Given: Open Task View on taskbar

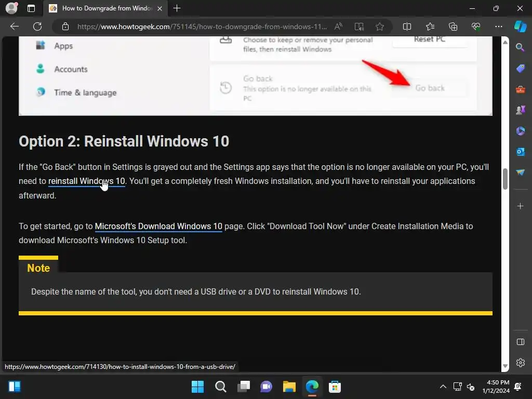Looking at the screenshot, I should (x=243, y=387).
